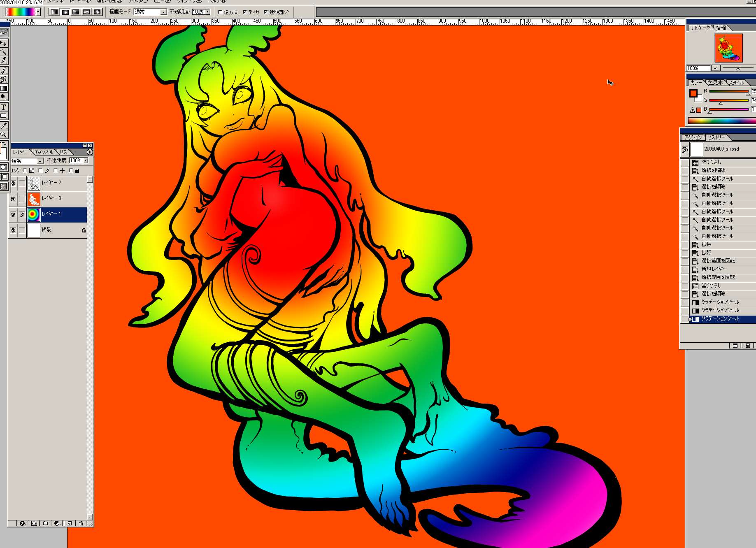This screenshot has width=756, height=548.
Task: Open the Layers panel flyout menu arrow
Action: [x=90, y=152]
